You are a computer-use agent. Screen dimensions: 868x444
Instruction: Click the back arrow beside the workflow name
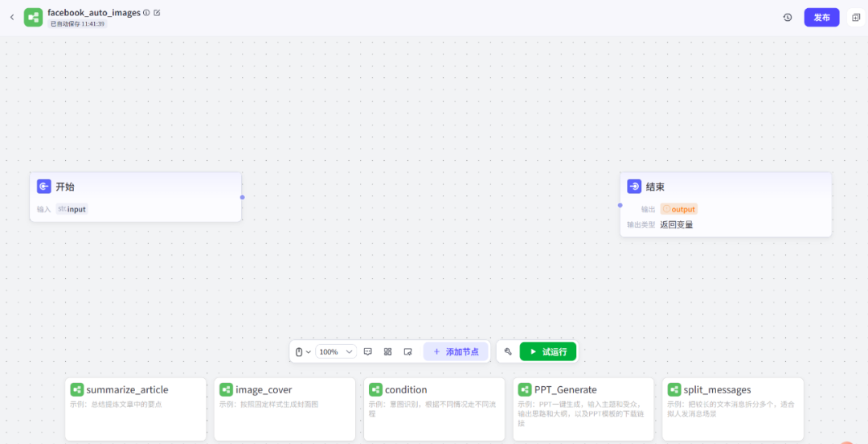pyautogui.click(x=12, y=17)
